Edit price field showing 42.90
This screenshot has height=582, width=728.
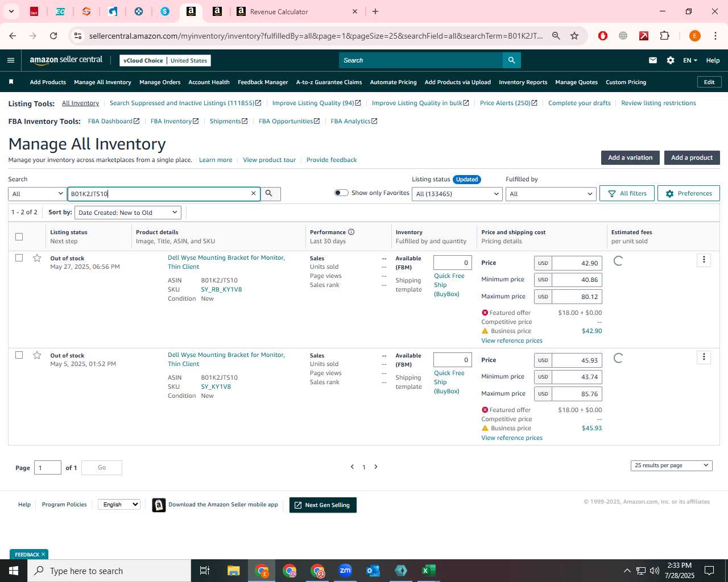[577, 263]
